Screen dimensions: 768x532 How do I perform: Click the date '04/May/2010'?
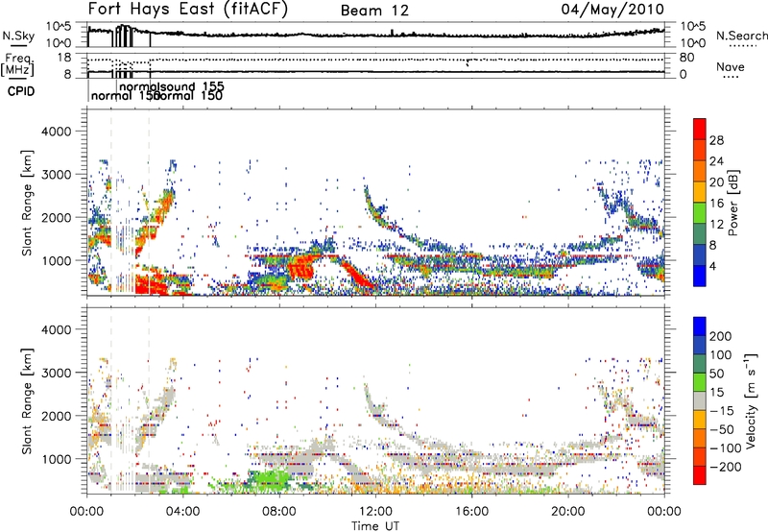tap(612, 10)
